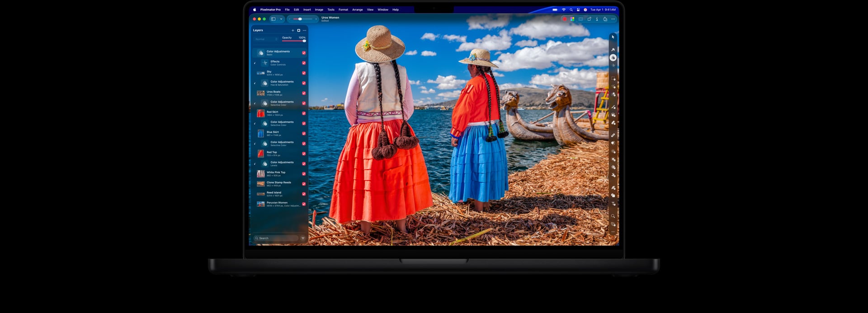
Task: Open the Layers panel more options menu
Action: 304,30
